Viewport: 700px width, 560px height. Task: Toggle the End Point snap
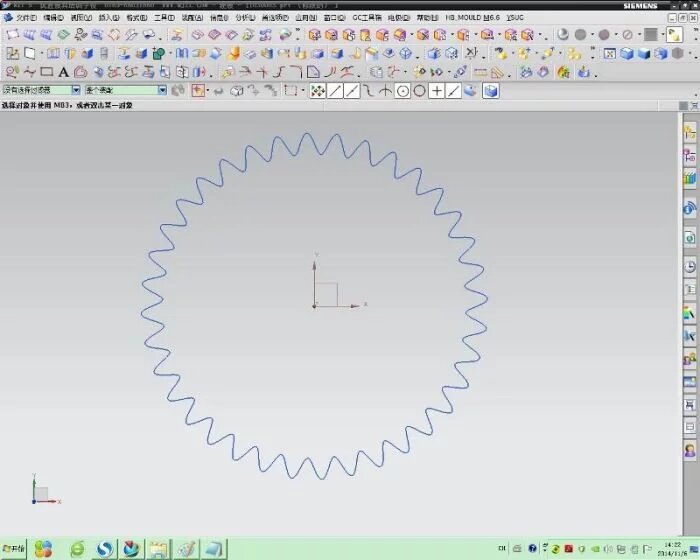[x=335, y=91]
